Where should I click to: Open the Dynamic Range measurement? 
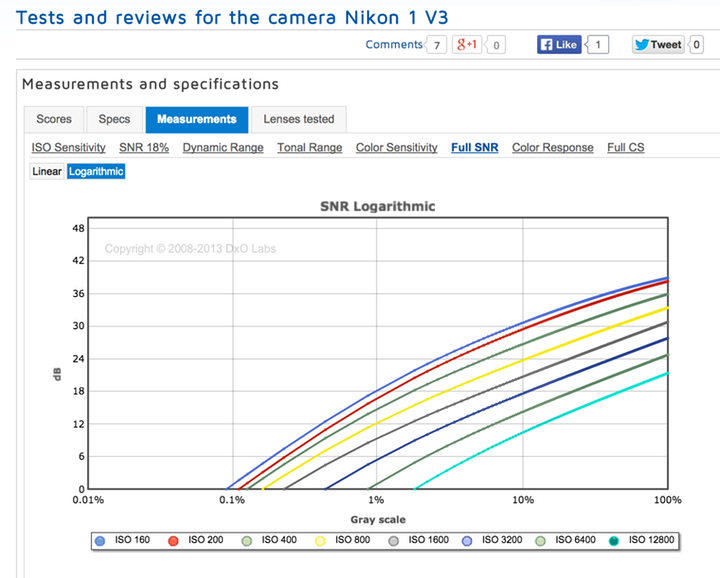(223, 148)
